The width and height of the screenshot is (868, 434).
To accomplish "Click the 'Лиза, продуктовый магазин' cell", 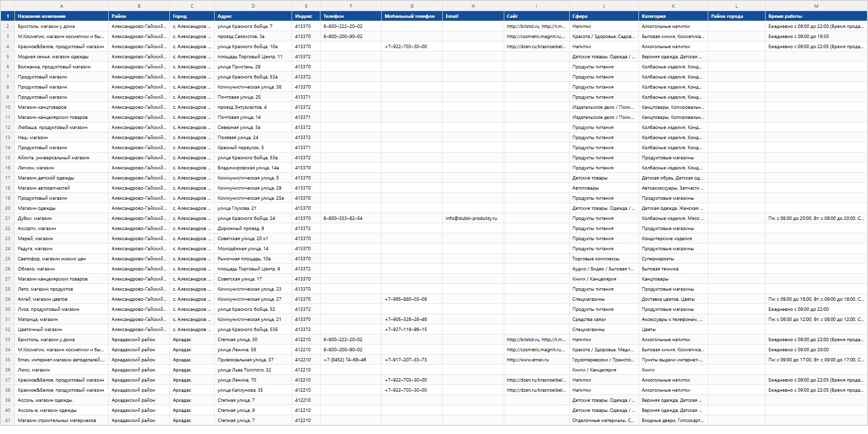I will (62, 309).
